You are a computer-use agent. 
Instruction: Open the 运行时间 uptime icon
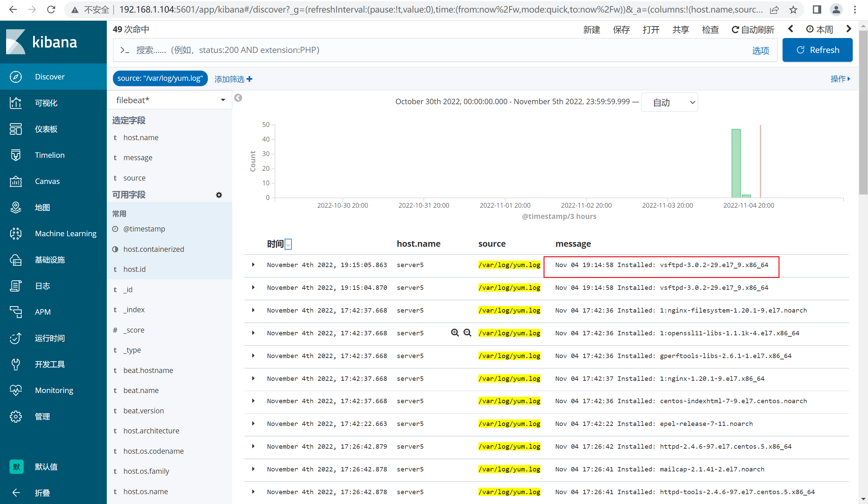tap(16, 338)
